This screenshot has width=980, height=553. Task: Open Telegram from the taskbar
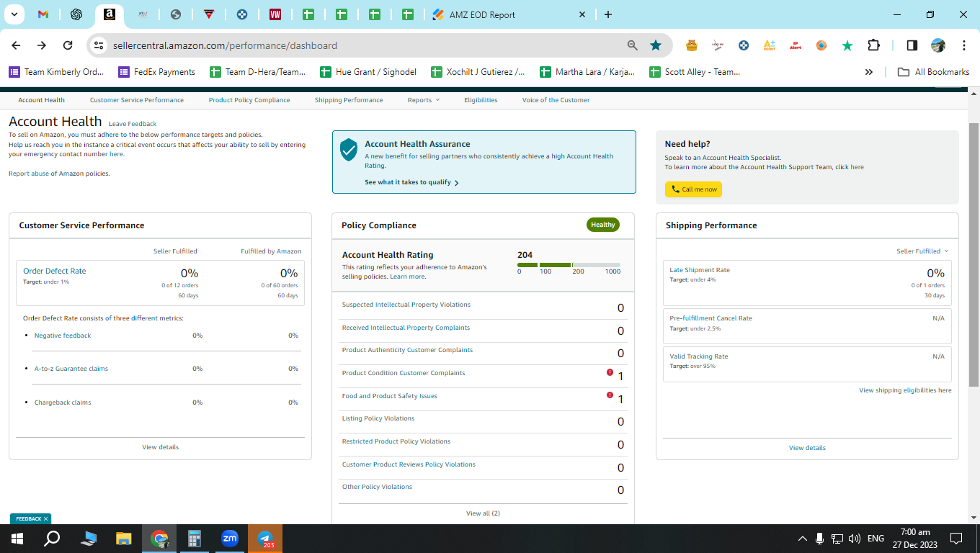[x=265, y=539]
